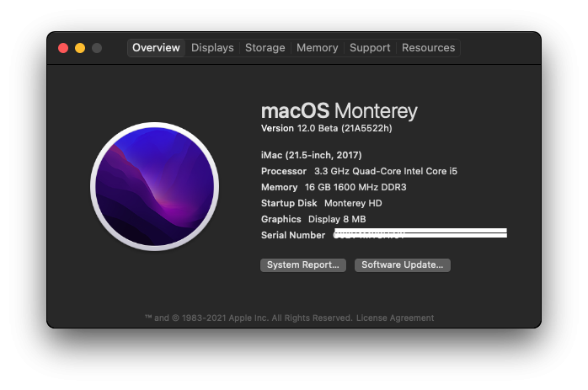Click the Software Update... button

(403, 265)
